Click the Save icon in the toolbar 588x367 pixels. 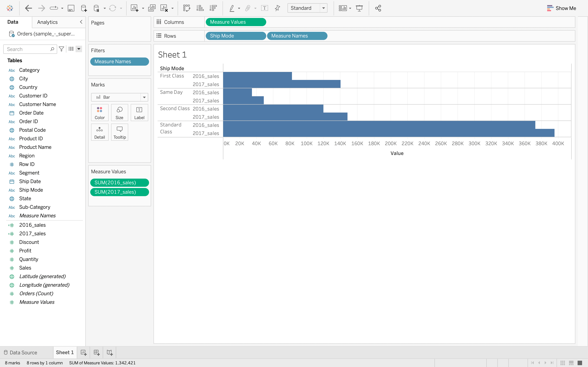point(71,8)
